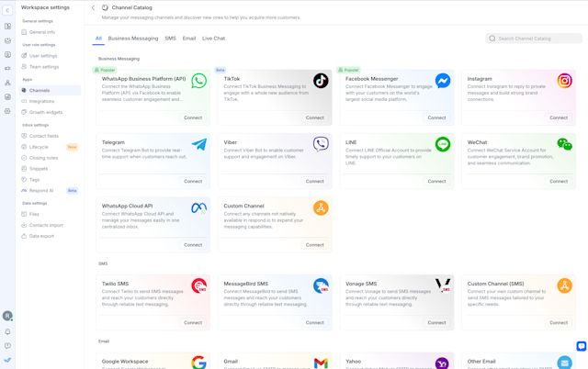Switch to the Email tab
Screen dimensions: 588x369
coord(189,39)
